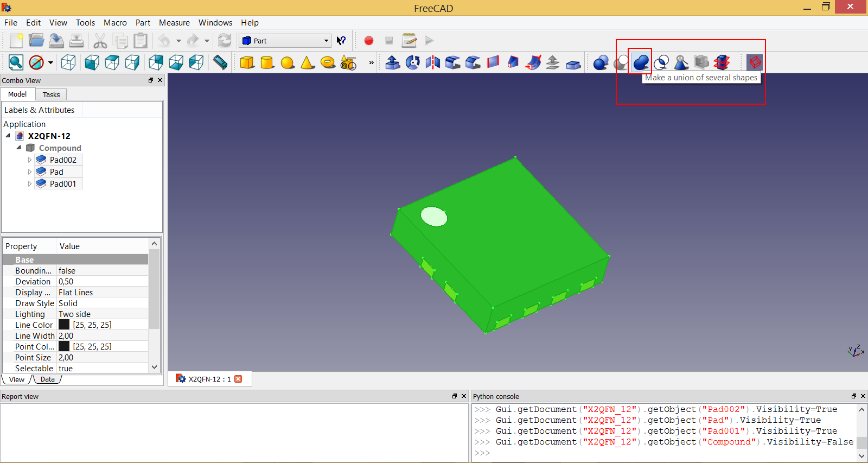Viewport: 868px width, 463px height.
Task: Close the X2QFN-12 document tab
Action: pyautogui.click(x=238, y=379)
